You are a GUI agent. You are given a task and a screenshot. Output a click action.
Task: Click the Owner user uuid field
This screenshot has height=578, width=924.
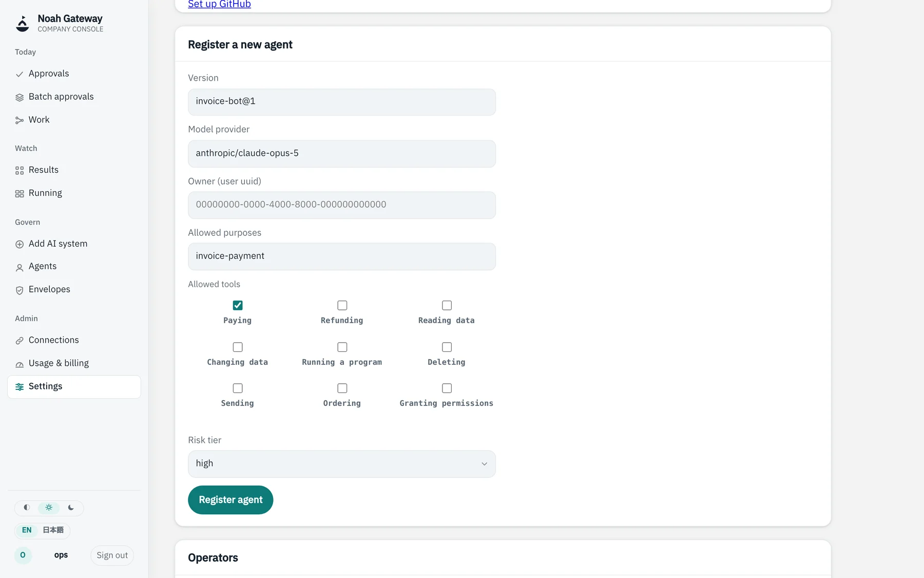pyautogui.click(x=342, y=205)
